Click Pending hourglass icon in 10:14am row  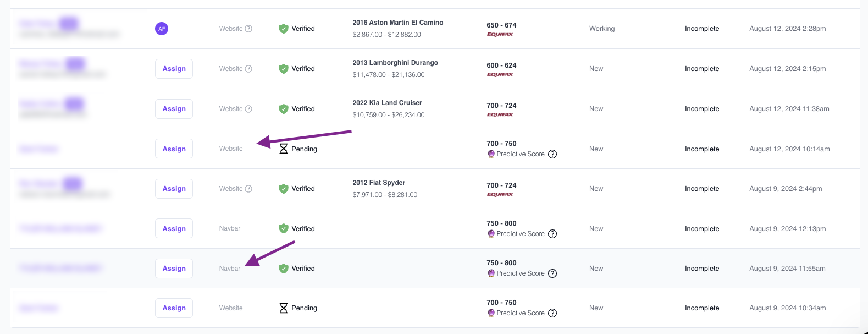click(284, 149)
